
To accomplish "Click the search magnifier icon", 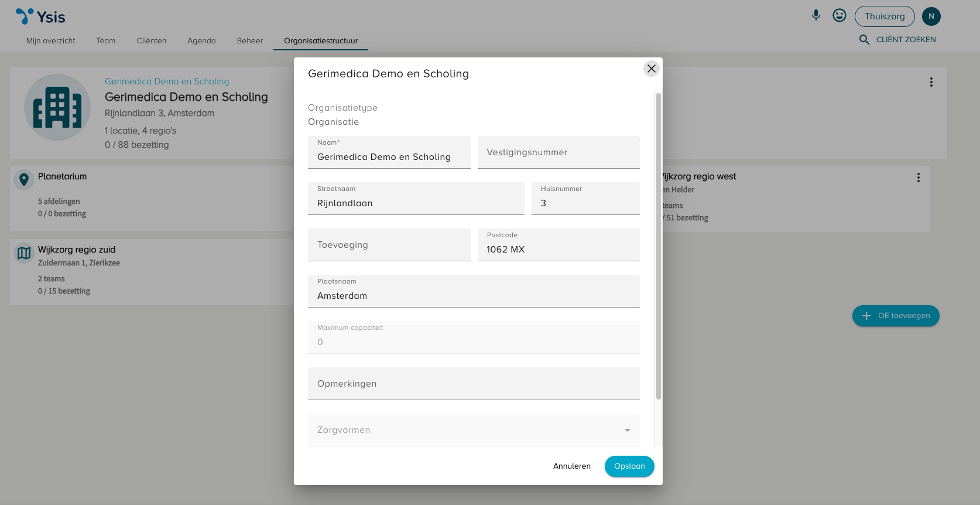I will click(x=864, y=40).
